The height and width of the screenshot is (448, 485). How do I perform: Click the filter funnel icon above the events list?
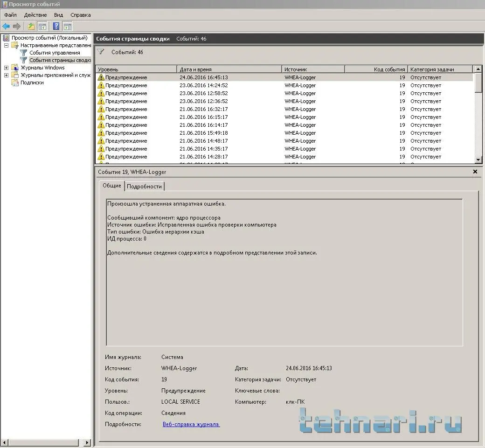coord(101,52)
